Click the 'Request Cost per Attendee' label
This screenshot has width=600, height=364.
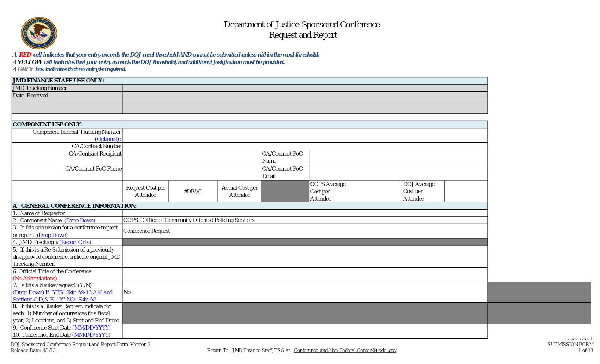pyautogui.click(x=145, y=191)
